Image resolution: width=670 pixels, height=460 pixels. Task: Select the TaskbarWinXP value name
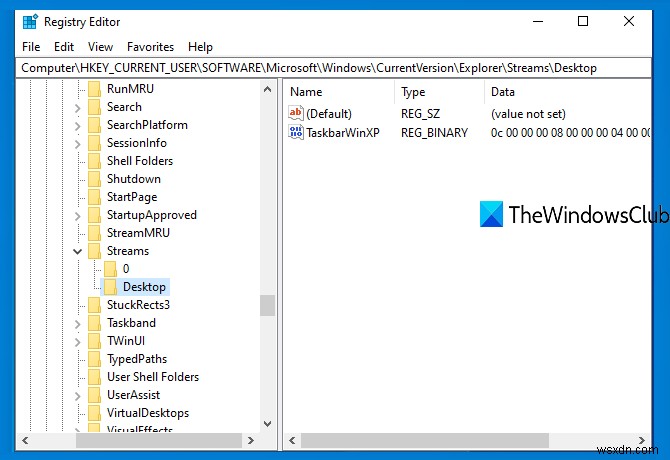point(343,133)
